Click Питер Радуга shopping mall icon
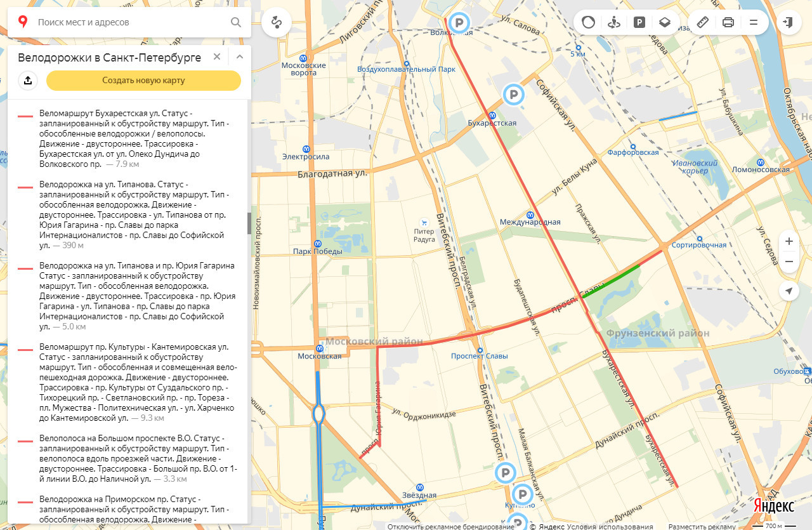The width and height of the screenshot is (812, 530). tap(424, 222)
